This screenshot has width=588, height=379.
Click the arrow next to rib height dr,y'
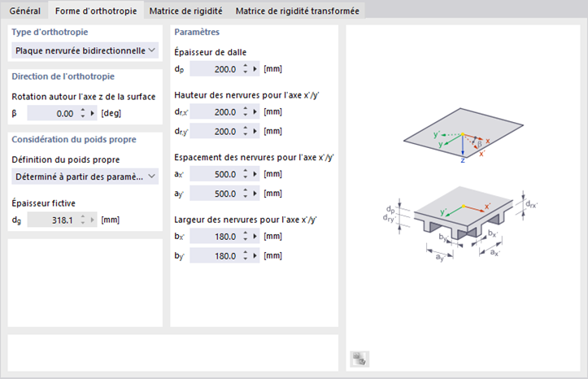pyautogui.click(x=255, y=131)
